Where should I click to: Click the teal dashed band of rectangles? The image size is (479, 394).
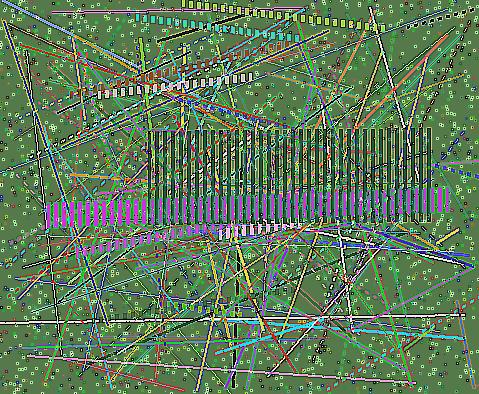(218, 27)
